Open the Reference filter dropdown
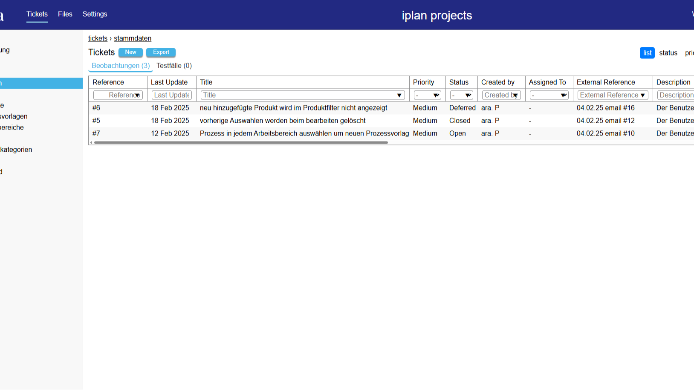Viewport: 694px width, 390px height. tap(118, 95)
